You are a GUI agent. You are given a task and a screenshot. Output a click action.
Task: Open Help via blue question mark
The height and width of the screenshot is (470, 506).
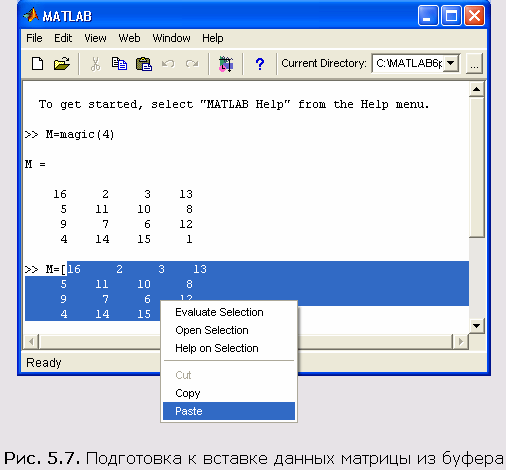tap(260, 64)
